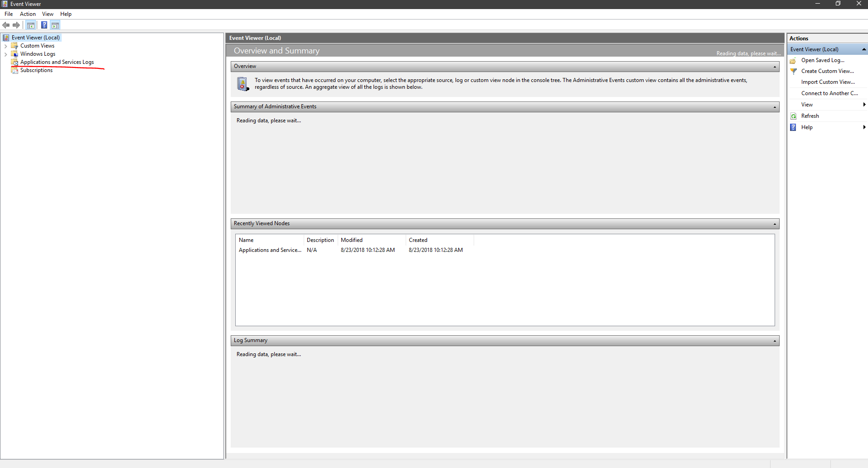
Task: Click Open Saved Log... action
Action: [x=823, y=60]
